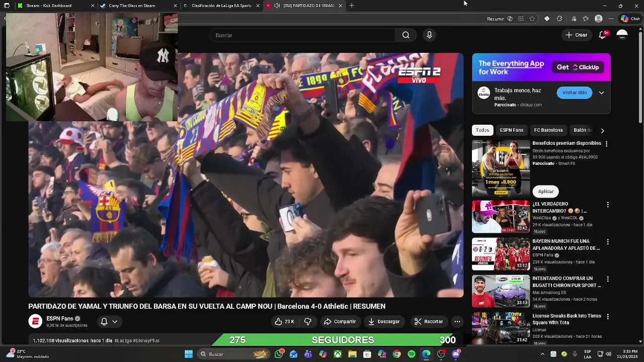Viewport: 644px width, 362px height.
Task: Open the ESPN Fans channel link
Action: click(60, 319)
